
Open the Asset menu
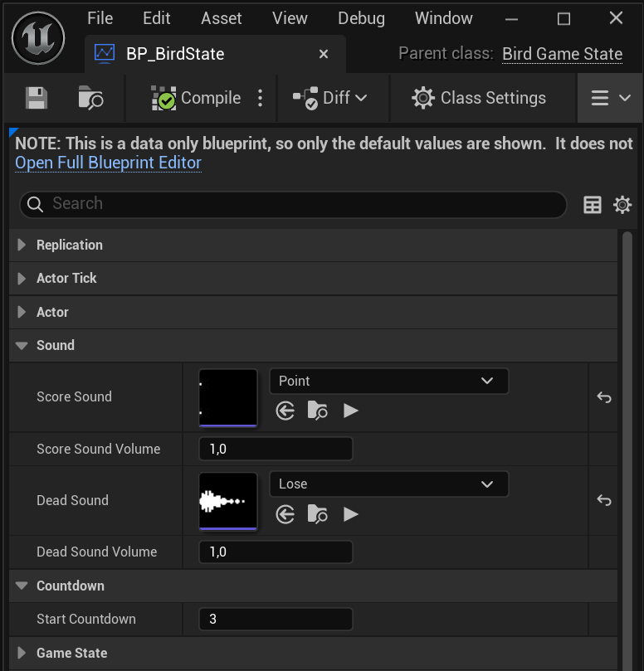click(222, 18)
